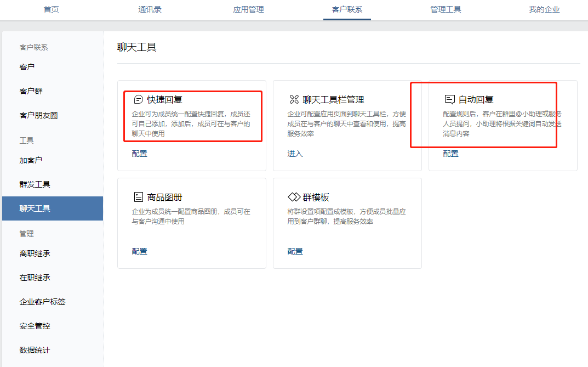The image size is (588, 367).
Task: Go to 群发工具 in sidebar
Action: click(x=35, y=184)
